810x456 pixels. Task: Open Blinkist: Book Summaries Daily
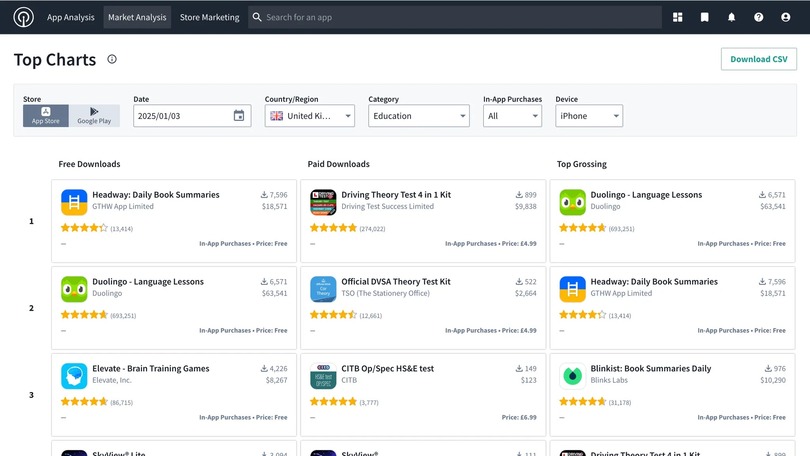650,368
